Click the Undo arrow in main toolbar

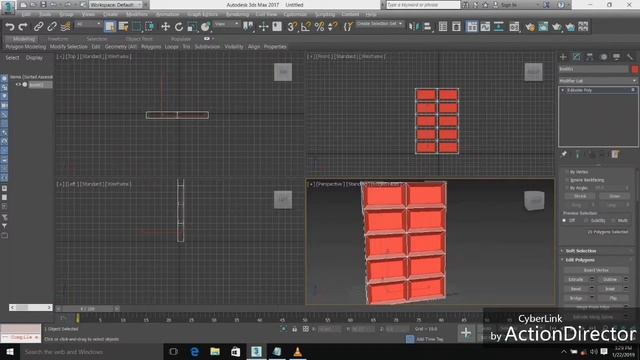(x=10, y=27)
